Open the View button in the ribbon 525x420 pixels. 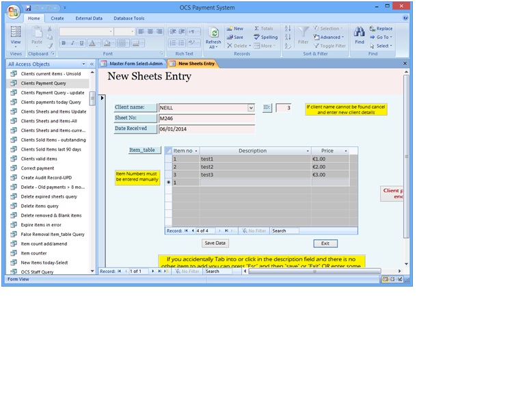pos(16,36)
